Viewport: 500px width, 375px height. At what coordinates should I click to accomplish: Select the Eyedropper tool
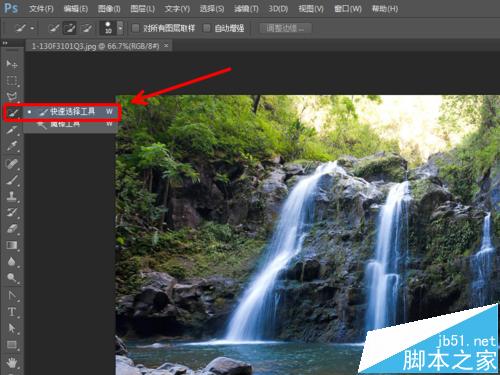12,146
